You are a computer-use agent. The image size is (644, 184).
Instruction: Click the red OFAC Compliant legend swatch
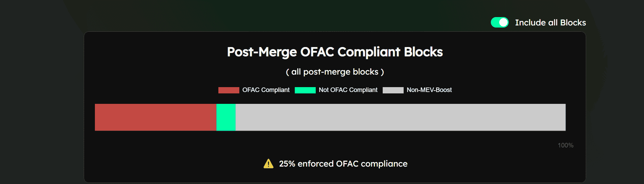(x=229, y=90)
